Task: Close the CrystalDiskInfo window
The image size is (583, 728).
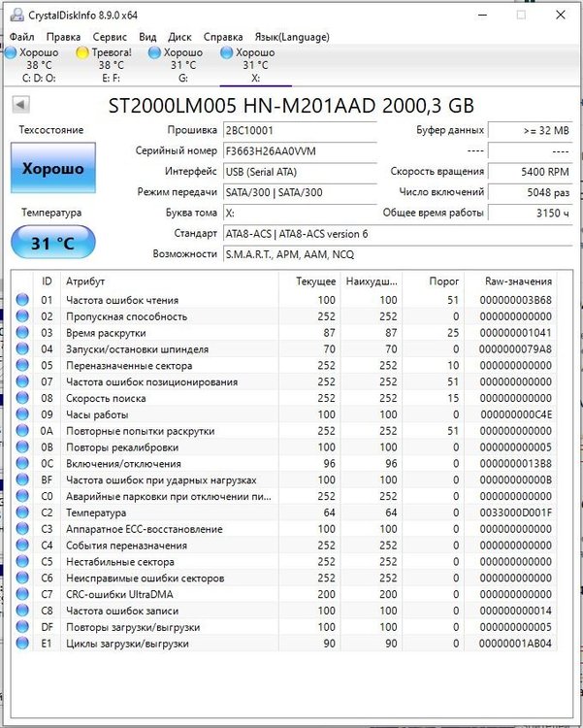Action: (561, 15)
